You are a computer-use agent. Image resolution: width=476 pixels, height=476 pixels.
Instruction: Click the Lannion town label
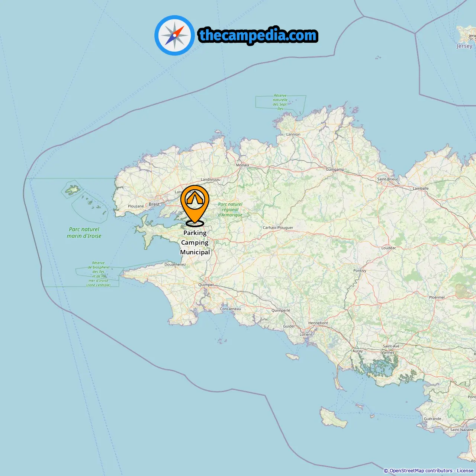click(x=293, y=135)
